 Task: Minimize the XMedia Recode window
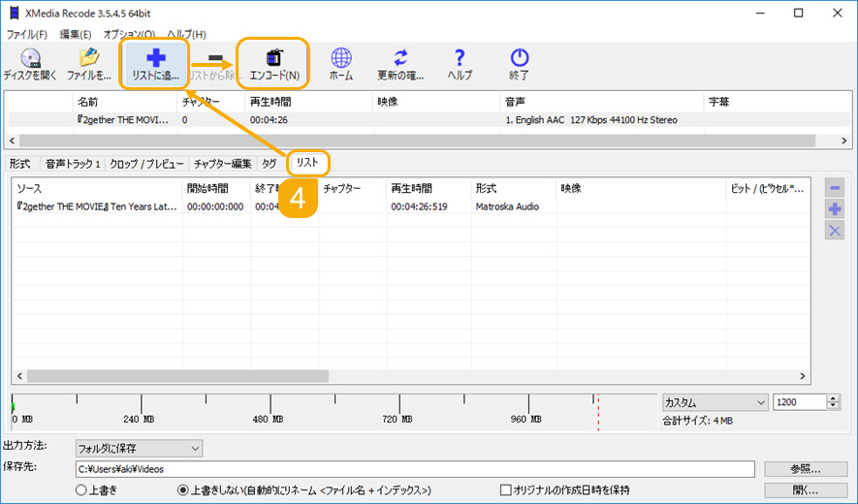coord(760,14)
